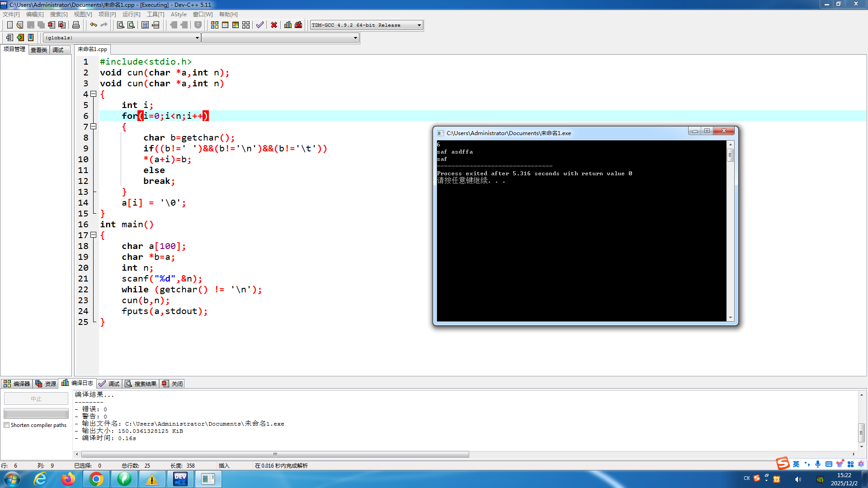Viewport: 868px width, 488px height.
Task: Open the TDM-GCC compiler selection dropdown
Action: click(419, 25)
